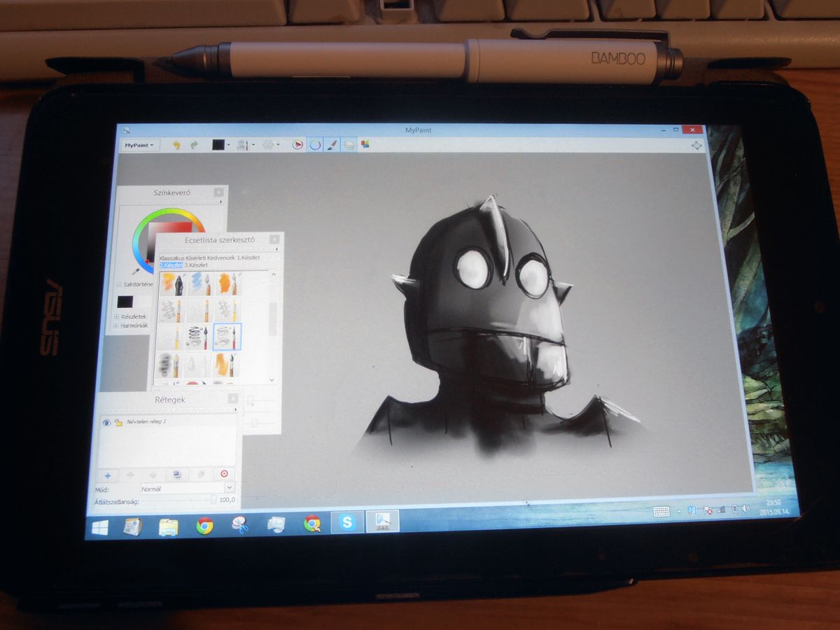Close the Rétegek panel

pyautogui.click(x=232, y=399)
